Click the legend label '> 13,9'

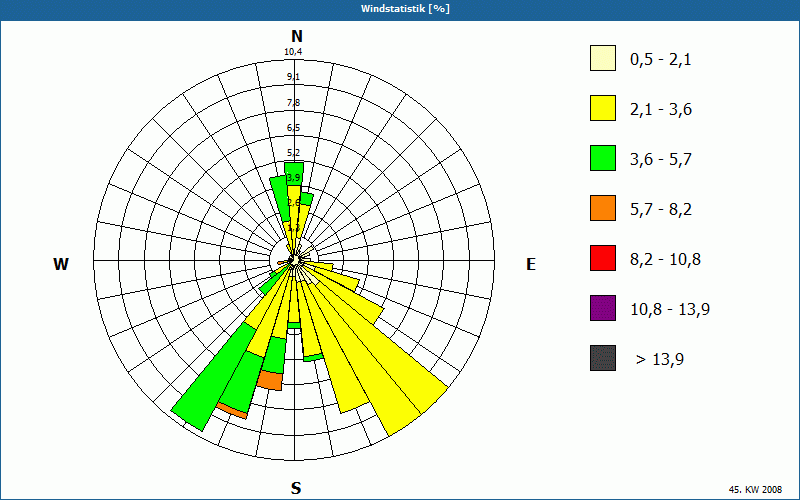coord(660,360)
